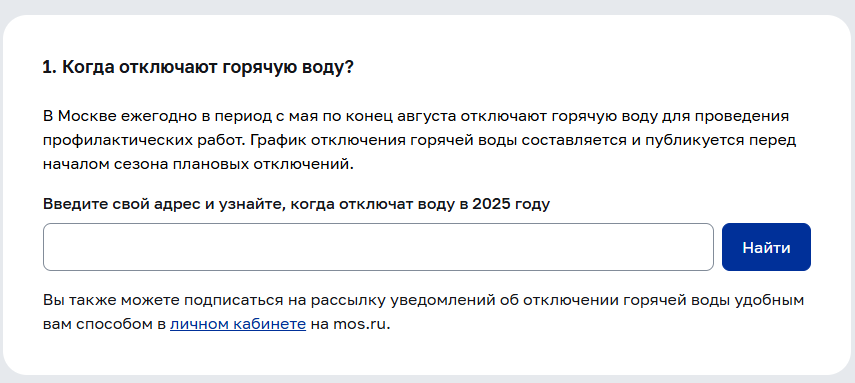
Task: Click the word профилактических in the paragraph
Action: 109,141
